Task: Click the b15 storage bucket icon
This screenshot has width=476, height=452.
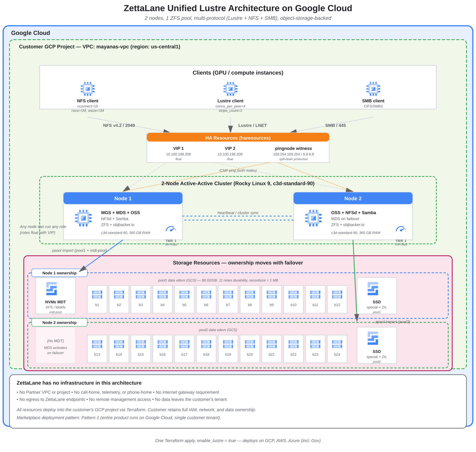Action: [141, 344]
